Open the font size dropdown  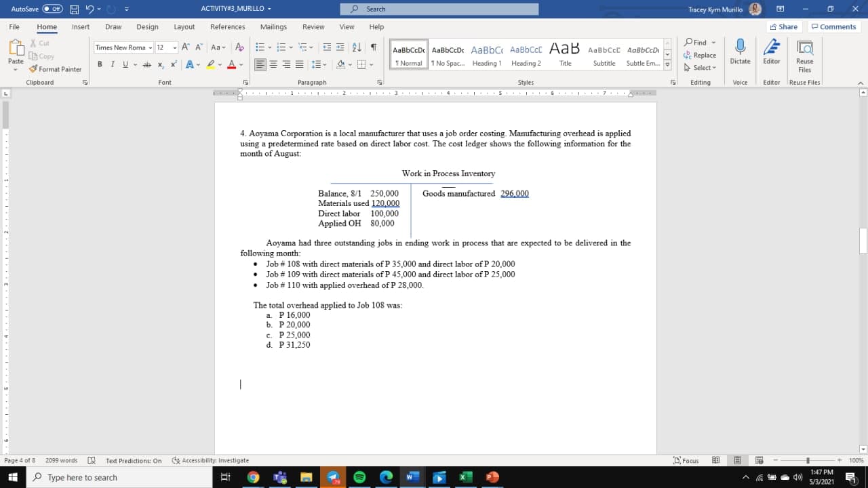coord(175,47)
